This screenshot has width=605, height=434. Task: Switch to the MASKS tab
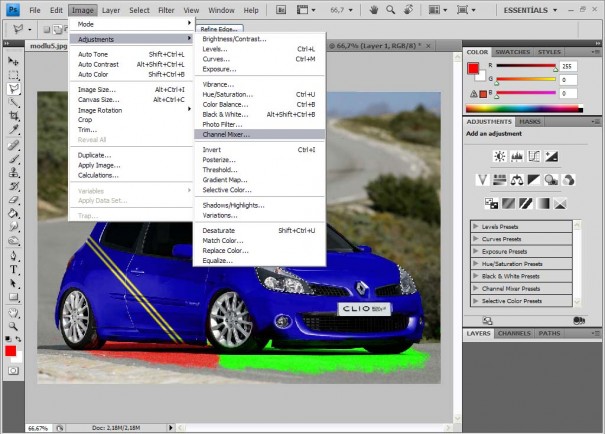(x=529, y=122)
